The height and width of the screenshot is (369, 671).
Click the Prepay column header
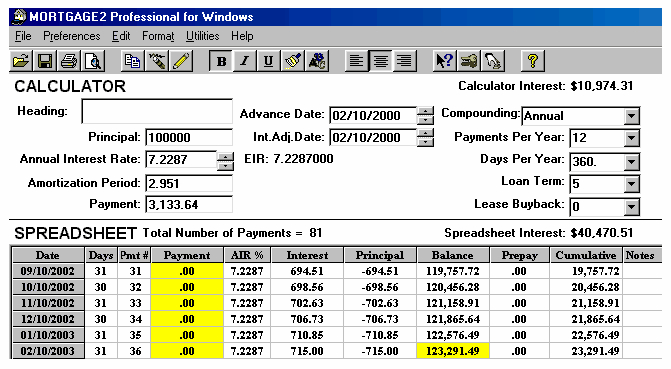tap(520, 255)
